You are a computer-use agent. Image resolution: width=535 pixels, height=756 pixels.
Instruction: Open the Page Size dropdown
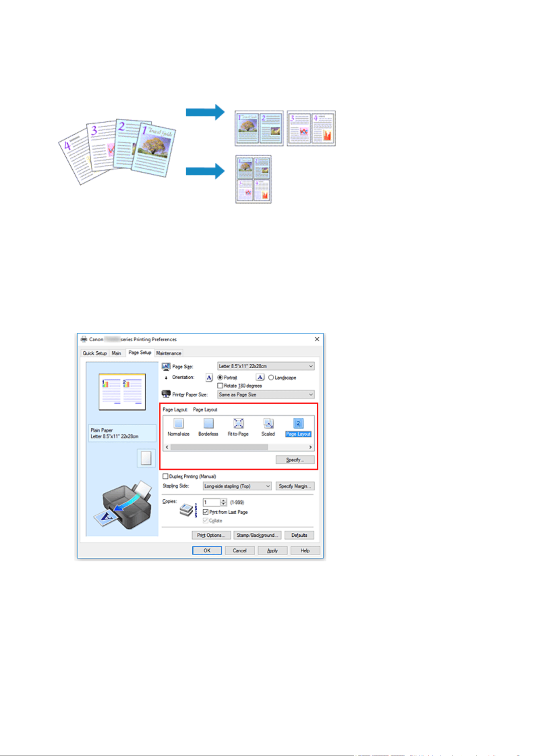coord(266,366)
